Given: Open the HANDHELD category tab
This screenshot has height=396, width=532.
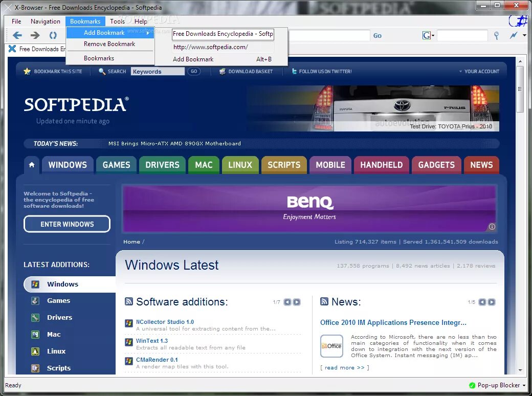Looking at the screenshot, I should [x=382, y=165].
